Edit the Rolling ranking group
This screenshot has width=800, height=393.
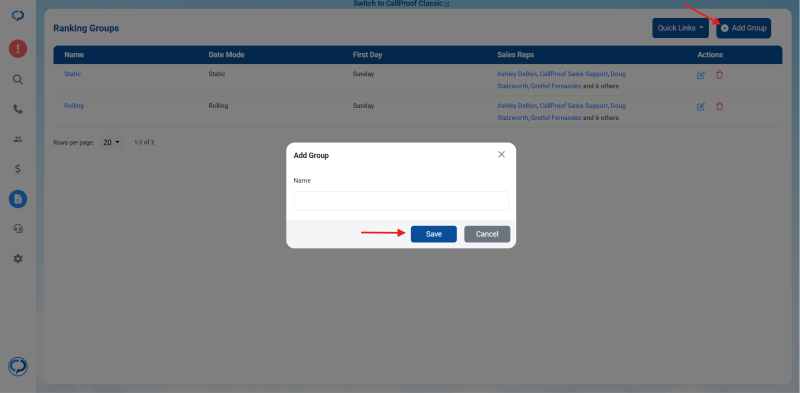[x=701, y=107]
